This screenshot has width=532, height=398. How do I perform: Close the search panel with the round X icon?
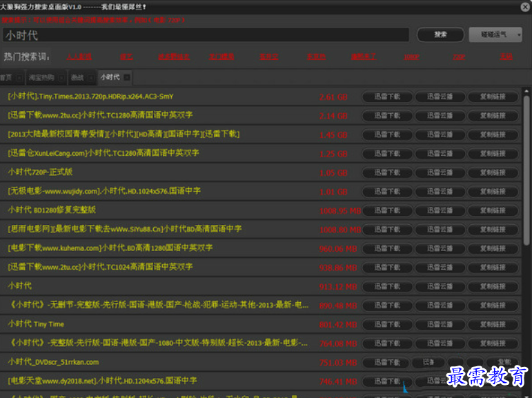click(525, 7)
